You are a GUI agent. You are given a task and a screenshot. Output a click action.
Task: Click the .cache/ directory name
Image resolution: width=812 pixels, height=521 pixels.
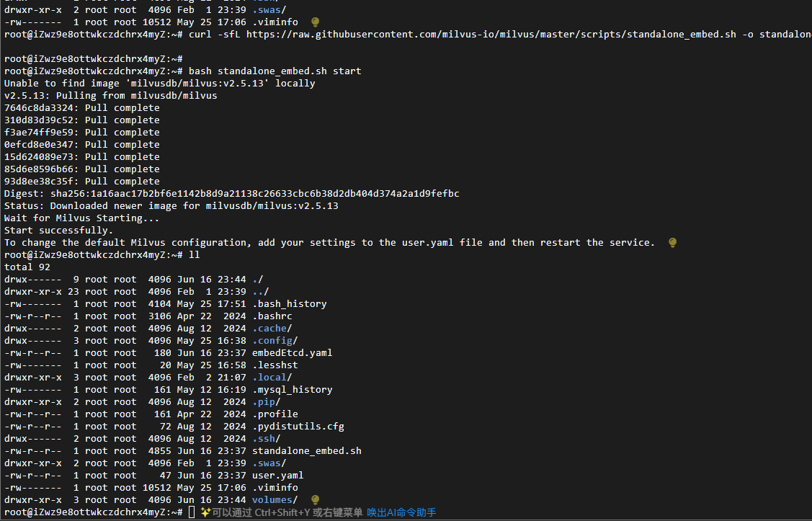272,329
